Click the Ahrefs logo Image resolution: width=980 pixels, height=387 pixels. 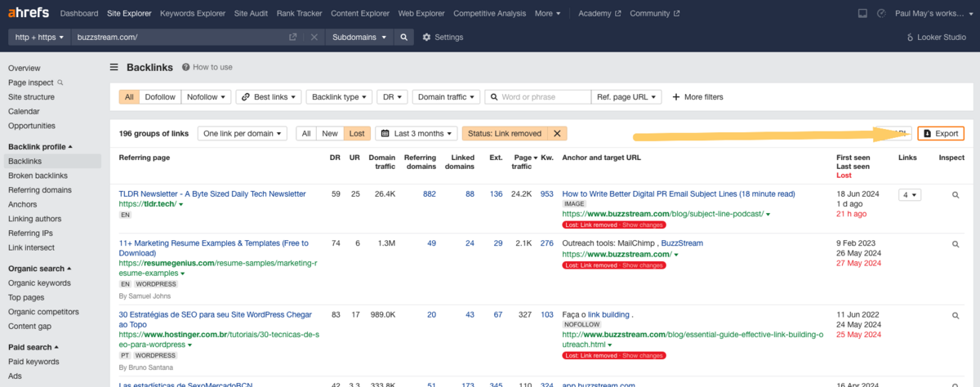[27, 13]
